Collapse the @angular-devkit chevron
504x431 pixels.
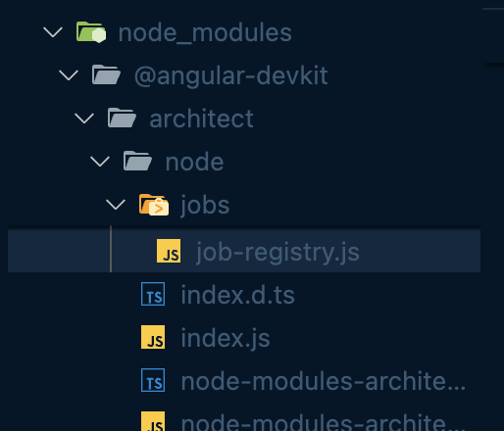click(69, 75)
